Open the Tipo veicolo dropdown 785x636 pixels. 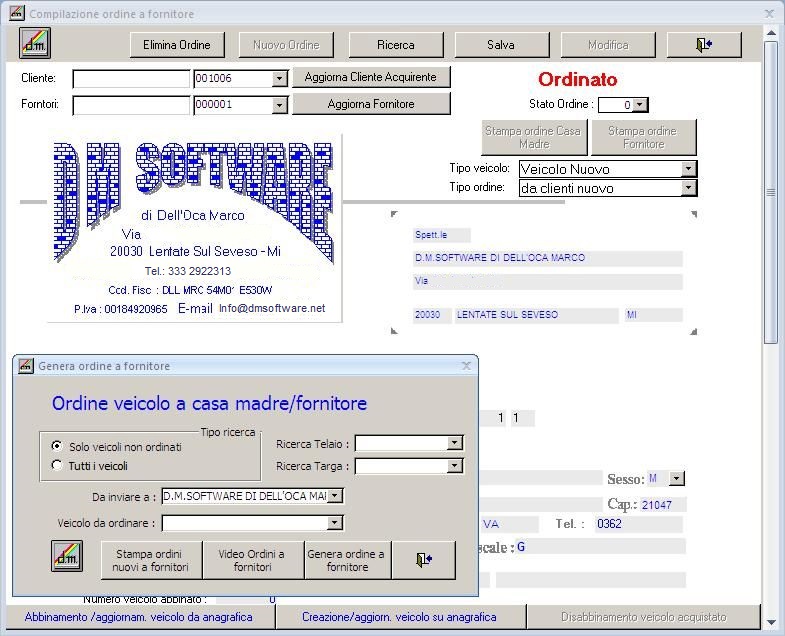689,169
